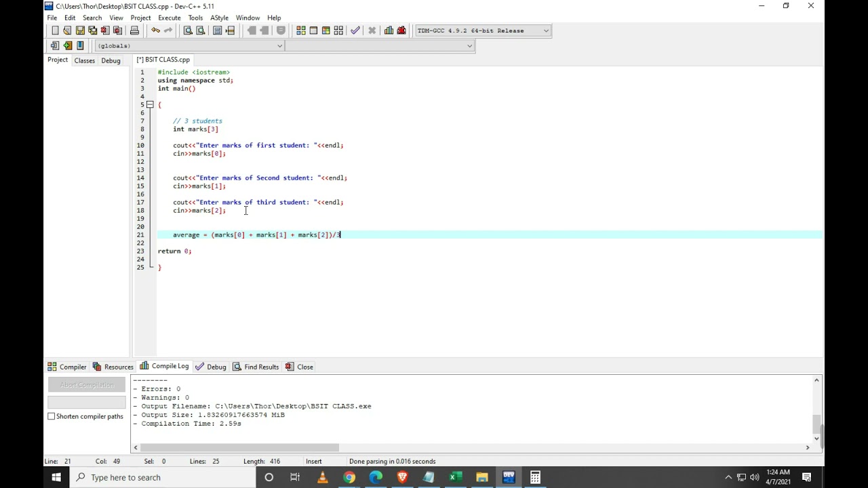This screenshot has height=488, width=868.
Task: Click the volume icon in the system tray
Action: click(754, 477)
